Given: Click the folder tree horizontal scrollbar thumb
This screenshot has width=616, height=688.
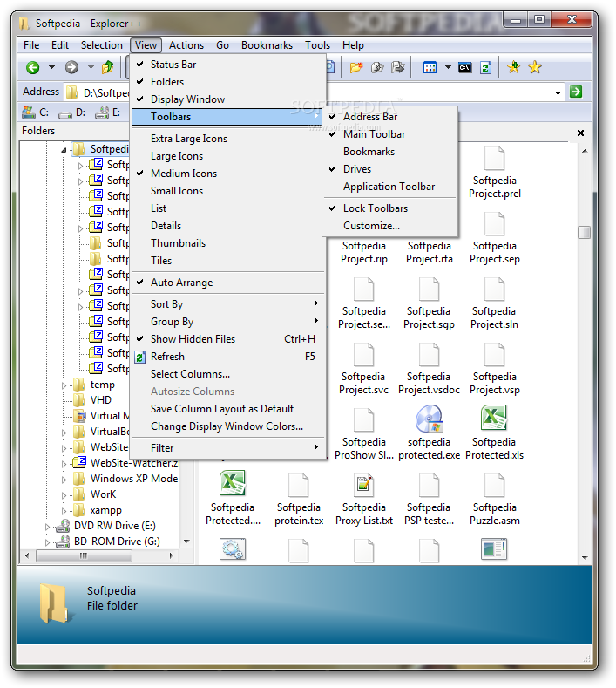Looking at the screenshot, I should (x=84, y=556).
